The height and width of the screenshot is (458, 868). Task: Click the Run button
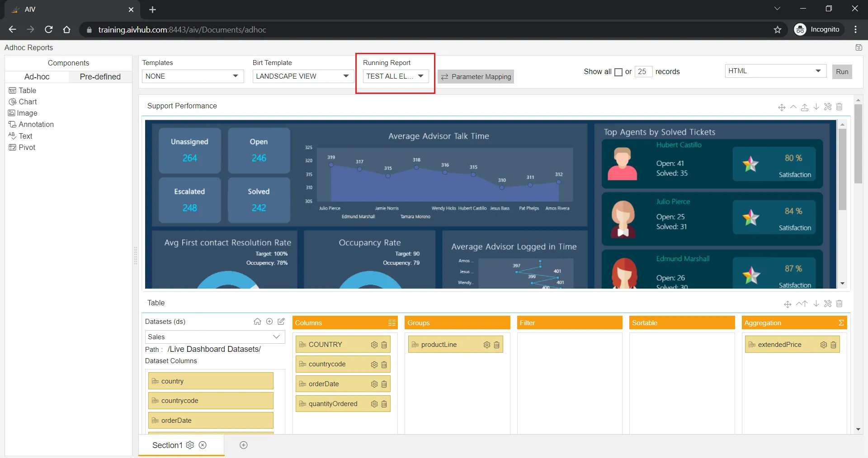(x=842, y=71)
